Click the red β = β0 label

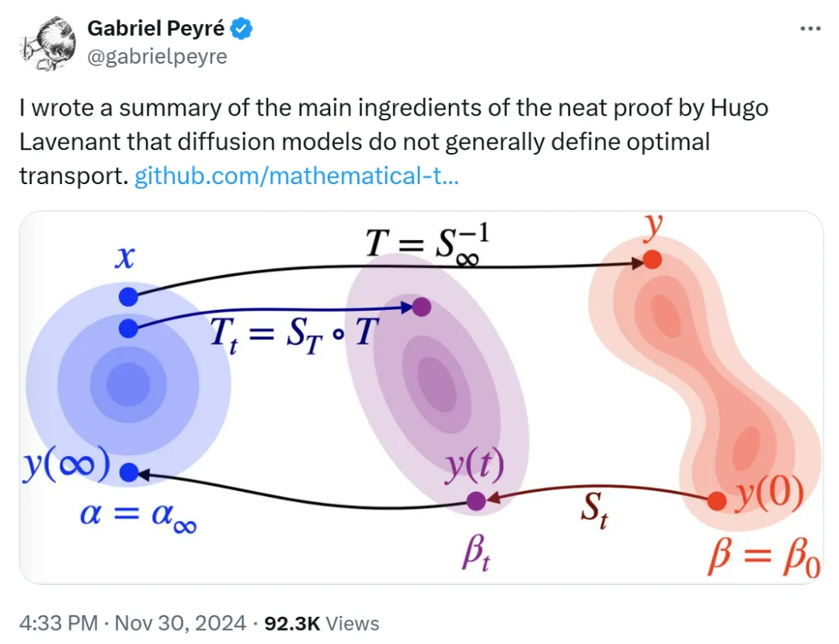point(764,559)
